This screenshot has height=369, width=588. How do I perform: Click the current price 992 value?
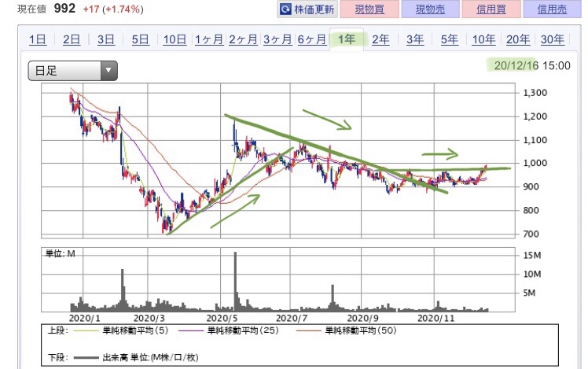pos(64,8)
